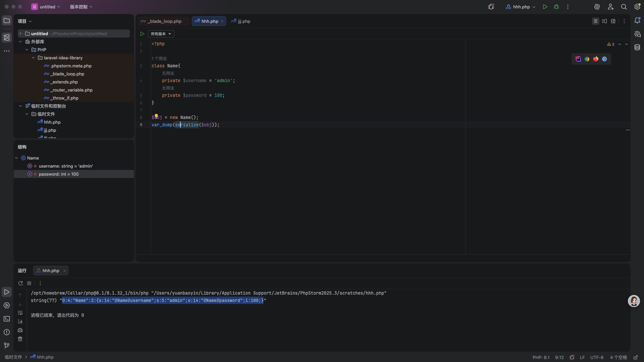Open the Terminal tool window icon
This screenshot has width=644, height=362.
[x=7, y=319]
